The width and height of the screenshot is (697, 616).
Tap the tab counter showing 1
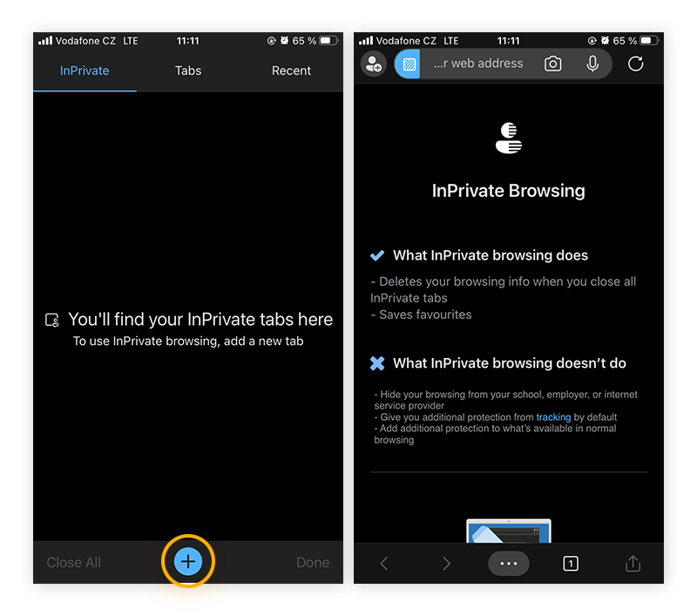pos(571,564)
